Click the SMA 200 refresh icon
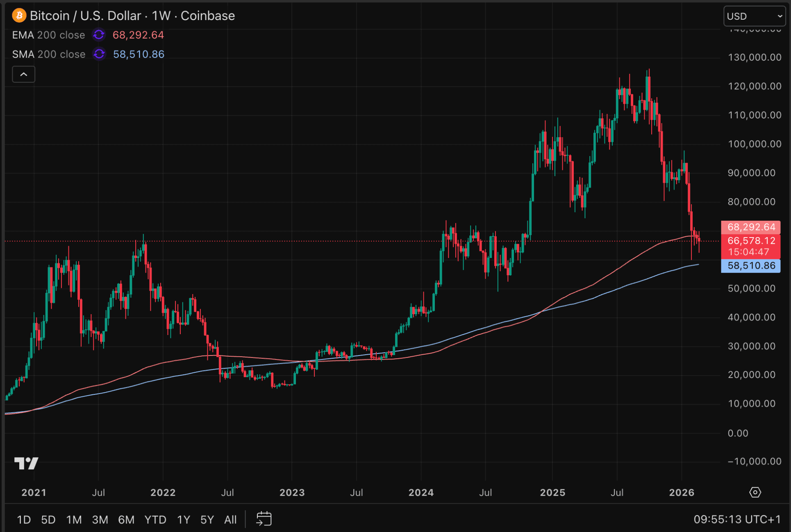 [x=99, y=54]
